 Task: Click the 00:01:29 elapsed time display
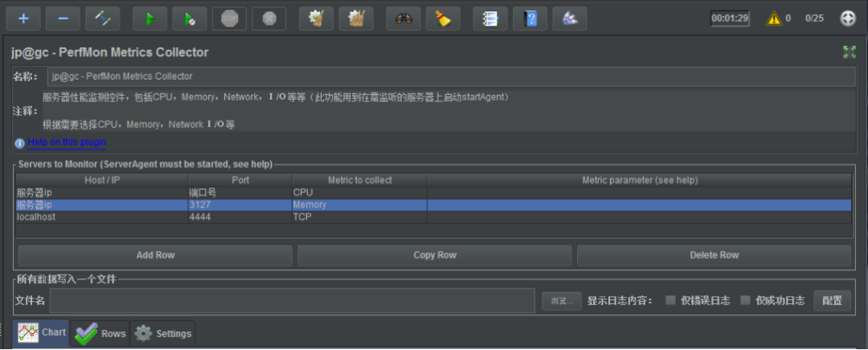point(730,19)
